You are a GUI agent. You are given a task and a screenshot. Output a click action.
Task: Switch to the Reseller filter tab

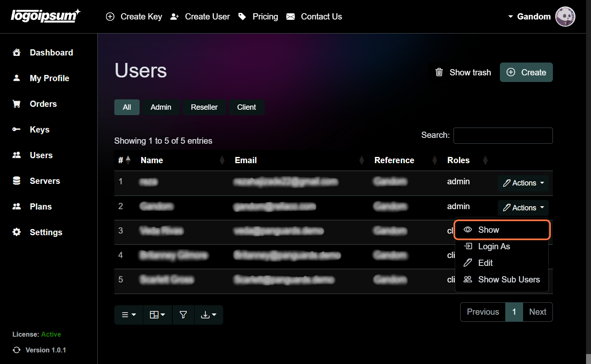[x=204, y=107]
